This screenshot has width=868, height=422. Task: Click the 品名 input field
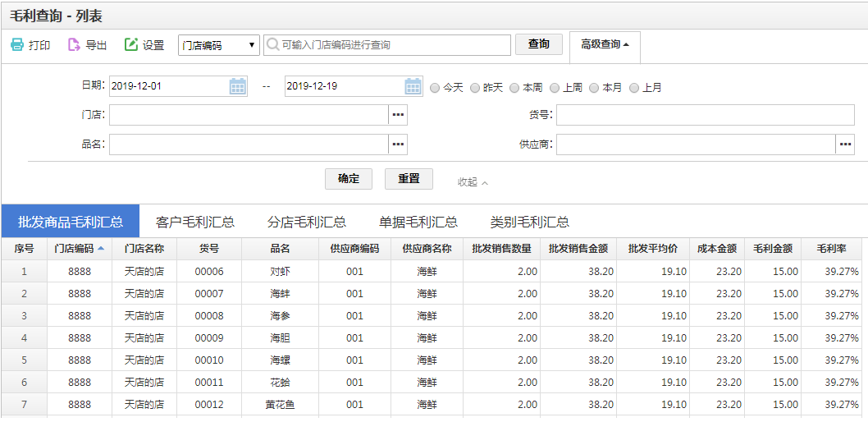(249, 144)
